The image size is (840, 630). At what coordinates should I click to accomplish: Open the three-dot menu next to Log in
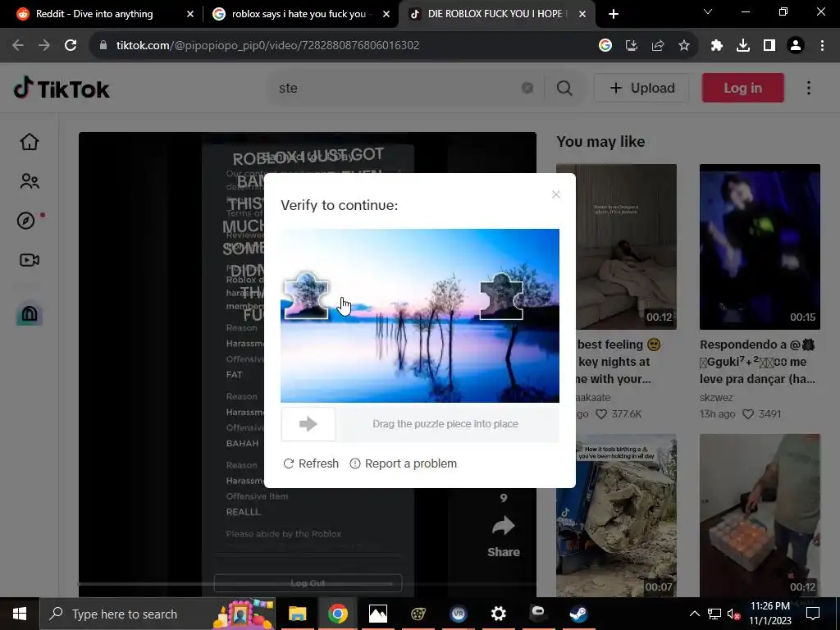click(809, 88)
